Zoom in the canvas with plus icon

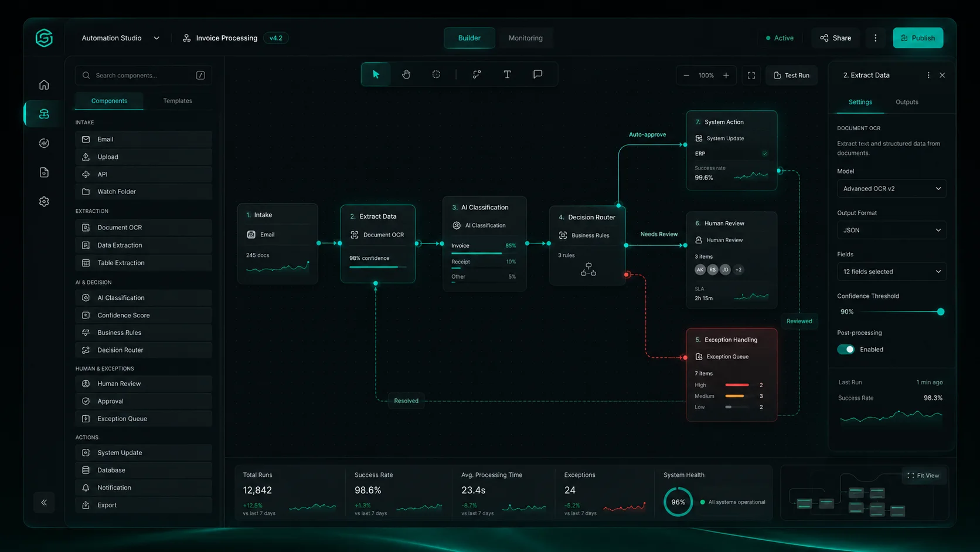(x=726, y=75)
